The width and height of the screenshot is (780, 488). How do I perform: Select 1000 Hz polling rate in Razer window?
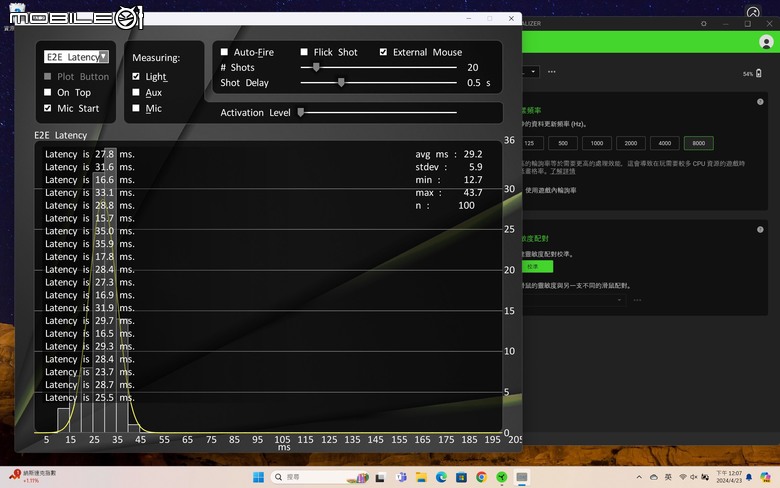click(597, 143)
